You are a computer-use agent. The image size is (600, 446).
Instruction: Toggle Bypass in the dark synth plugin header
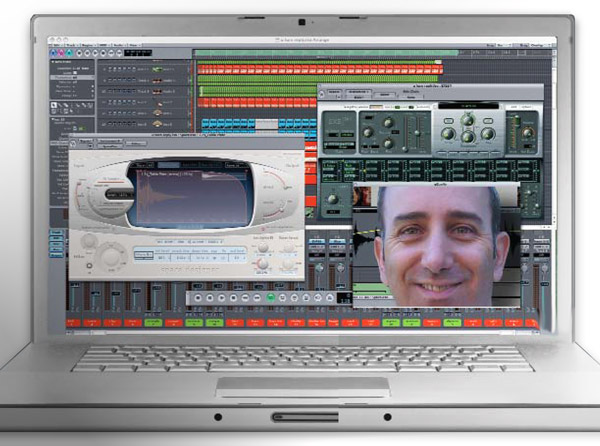coord(334,92)
